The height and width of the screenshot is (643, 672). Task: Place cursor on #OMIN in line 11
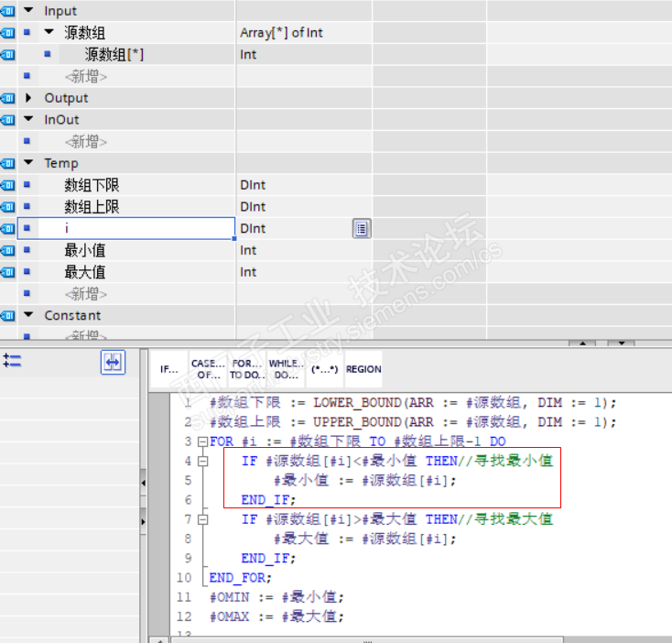229,597
